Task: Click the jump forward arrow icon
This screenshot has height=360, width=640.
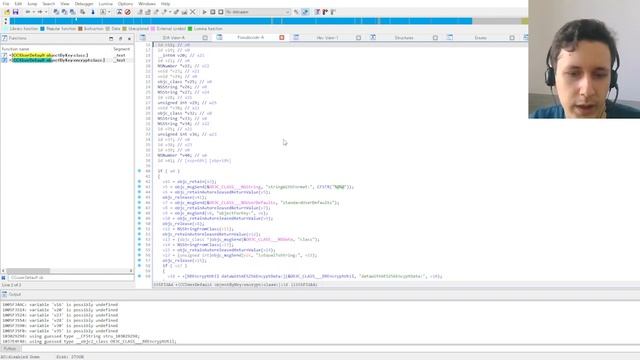Action: coord(40,12)
